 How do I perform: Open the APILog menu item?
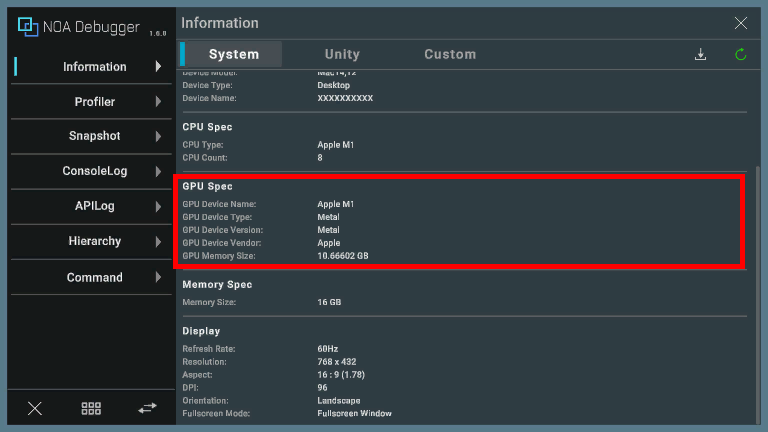tap(91, 206)
